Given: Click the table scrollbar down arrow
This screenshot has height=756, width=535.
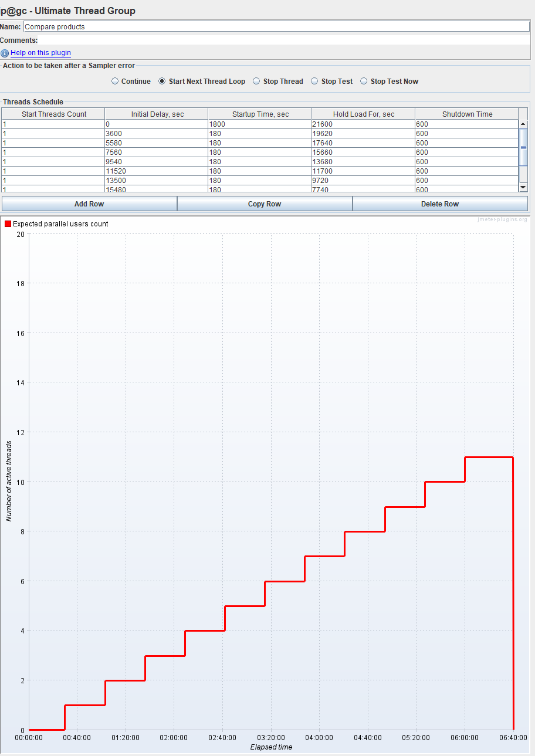Looking at the screenshot, I should tap(523, 187).
